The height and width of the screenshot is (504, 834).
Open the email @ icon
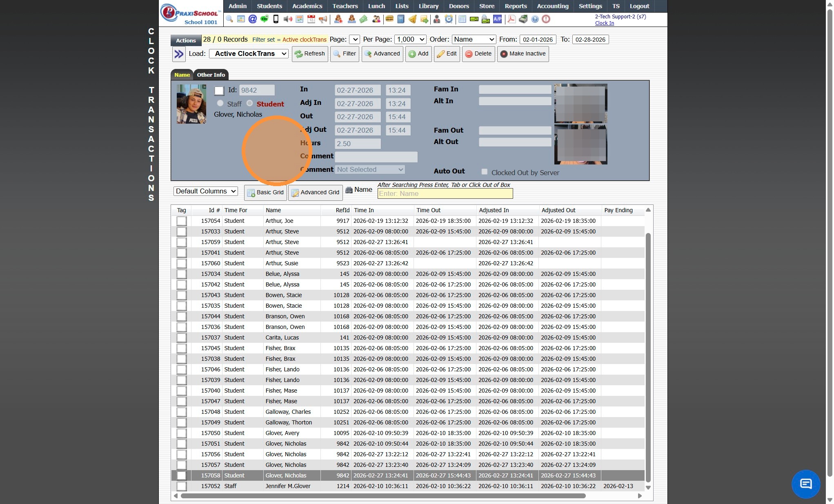coord(253,19)
